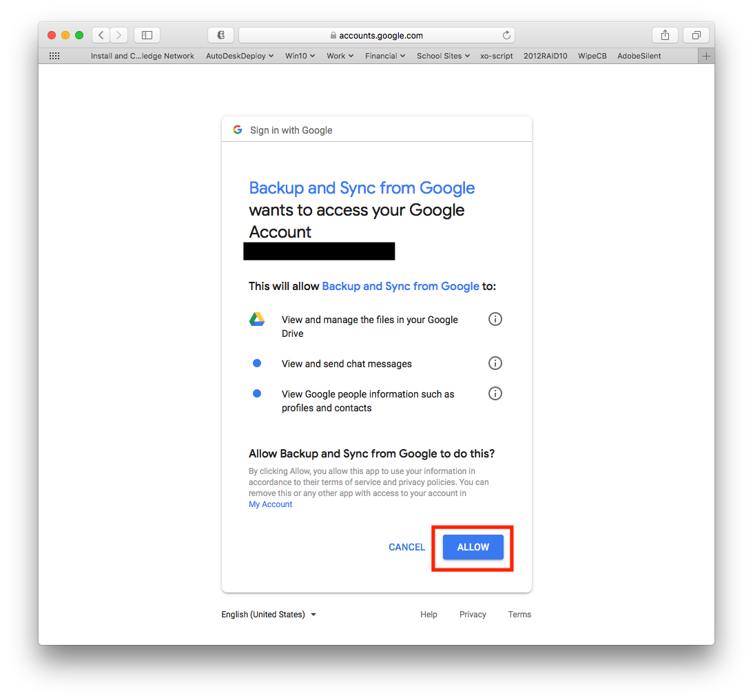Viewport: 753px width, 700px height.
Task: Open the WipeCB bookmark
Action: [x=592, y=56]
